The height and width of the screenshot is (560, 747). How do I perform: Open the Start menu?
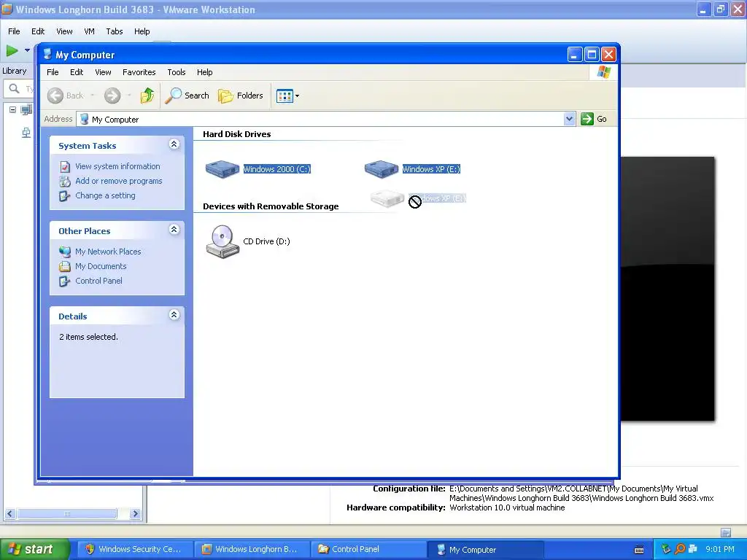tap(34, 549)
